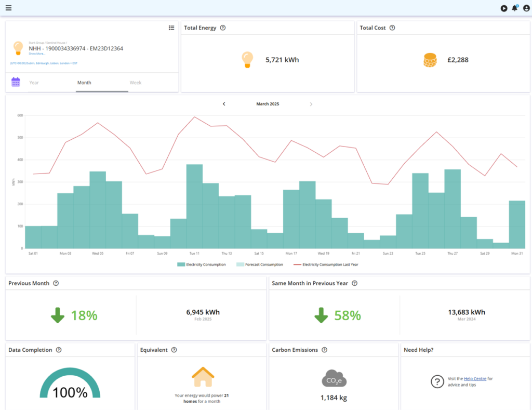Screen dimensions: 532x410
Task: Open the hamburger navigation menu
Action: click(8, 8)
